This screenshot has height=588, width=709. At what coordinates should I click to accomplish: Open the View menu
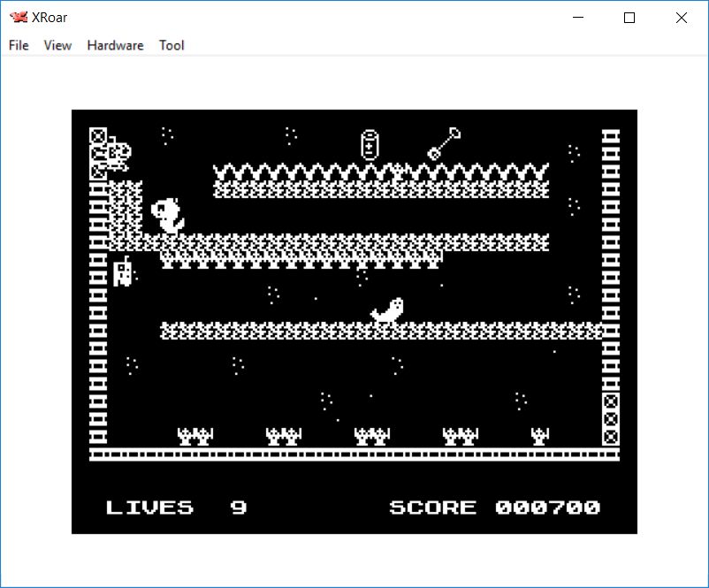click(57, 45)
